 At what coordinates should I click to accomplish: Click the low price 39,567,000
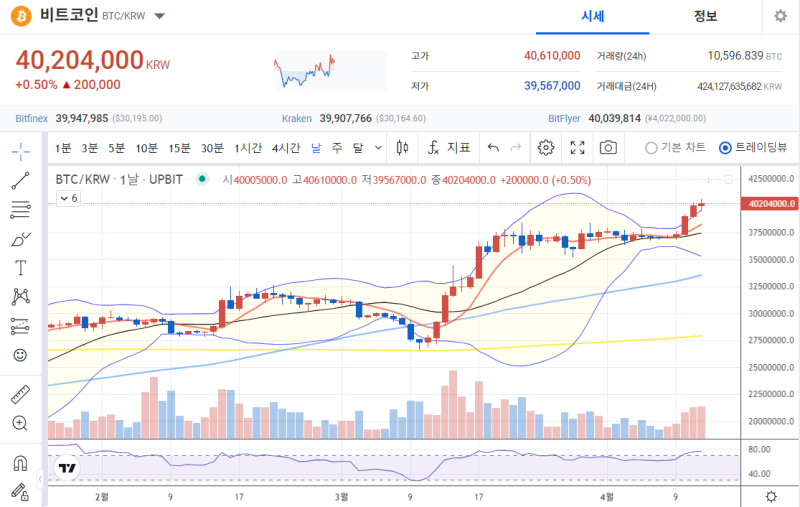click(x=552, y=86)
